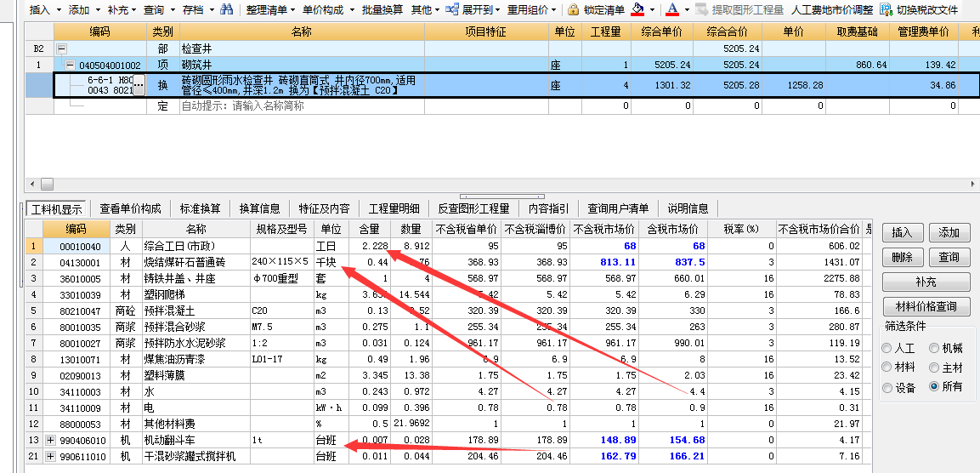Expand row 21 干混砂浆罐式搅拌机 plus icon
The image size is (980, 473).
[x=51, y=457]
